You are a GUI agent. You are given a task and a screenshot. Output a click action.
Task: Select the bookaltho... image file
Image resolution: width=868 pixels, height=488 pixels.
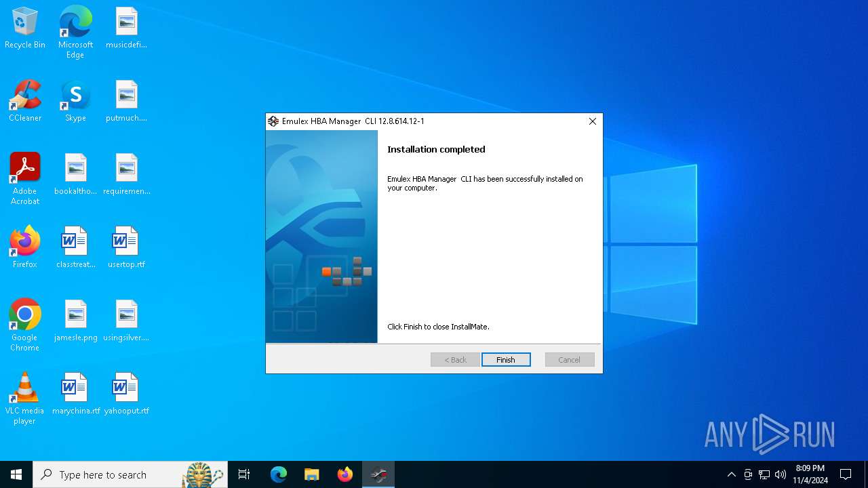tap(75, 175)
